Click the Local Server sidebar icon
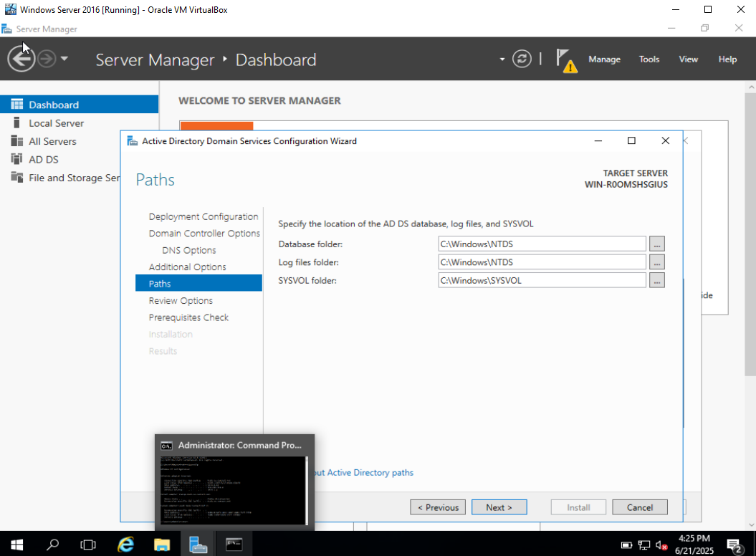Screen dimensions: 756x556 click(x=17, y=123)
